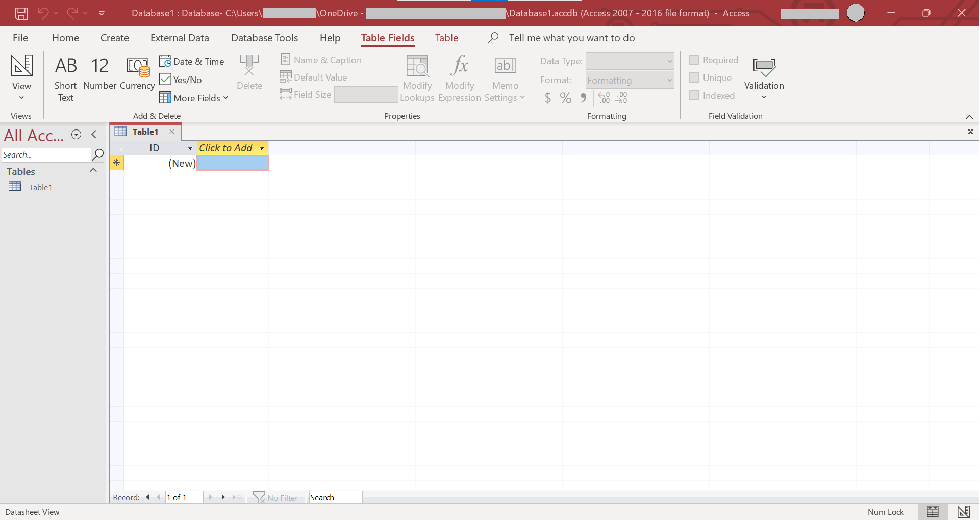This screenshot has height=520, width=980.
Task: Click the Redo arrow icon
Action: tap(72, 13)
